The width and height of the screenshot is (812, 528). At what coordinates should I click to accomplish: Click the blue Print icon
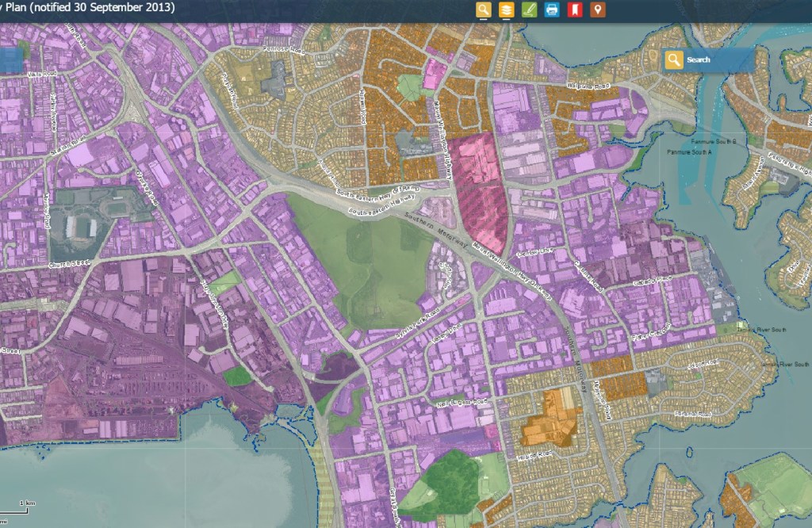552,10
